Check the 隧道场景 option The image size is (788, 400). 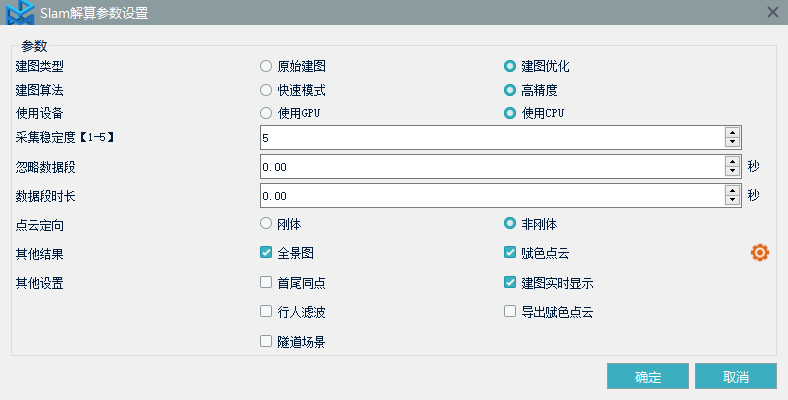(266, 341)
